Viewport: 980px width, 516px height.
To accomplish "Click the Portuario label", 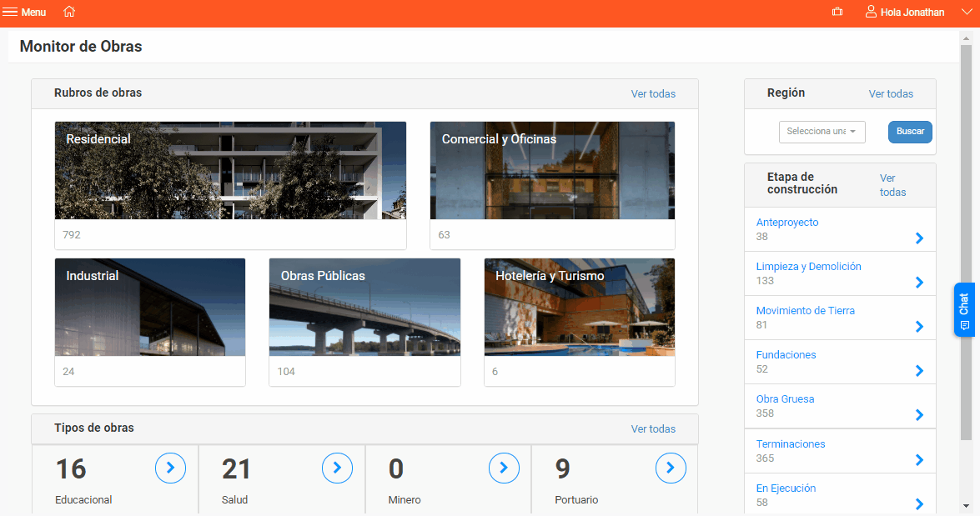I will (576, 500).
